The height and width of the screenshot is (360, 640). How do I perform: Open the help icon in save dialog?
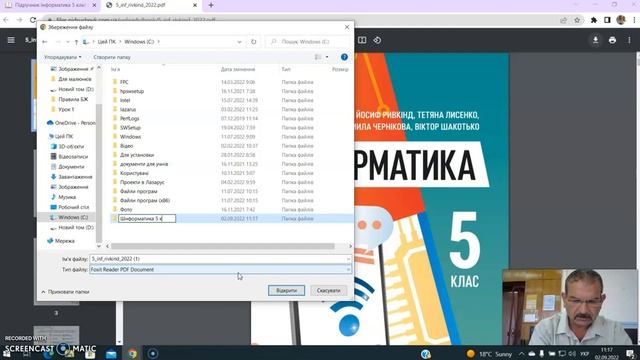(x=344, y=57)
